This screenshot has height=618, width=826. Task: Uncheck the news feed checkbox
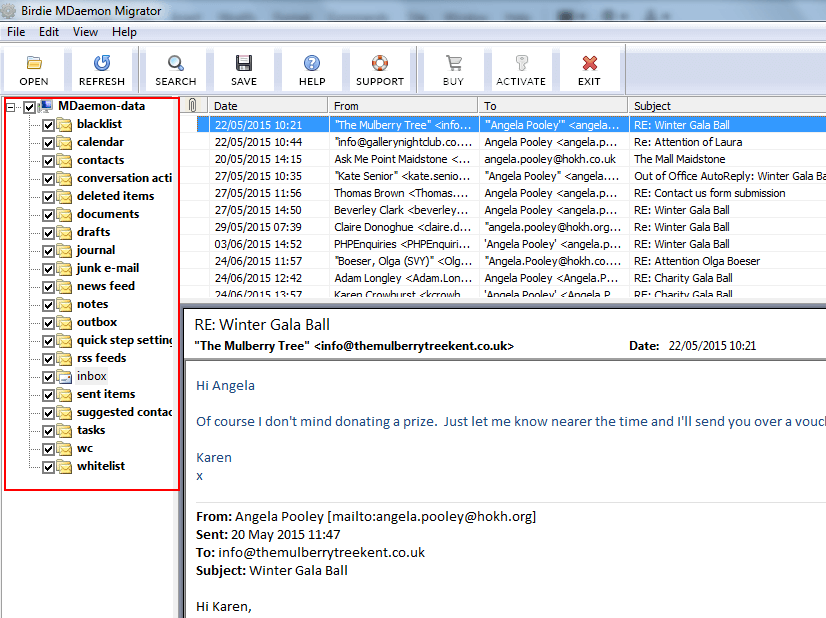pos(48,287)
